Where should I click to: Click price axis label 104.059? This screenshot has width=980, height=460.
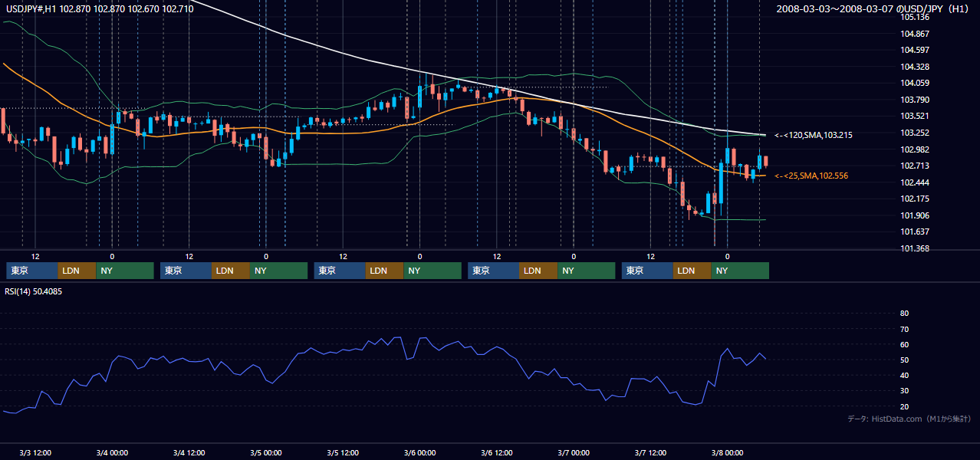pyautogui.click(x=915, y=83)
